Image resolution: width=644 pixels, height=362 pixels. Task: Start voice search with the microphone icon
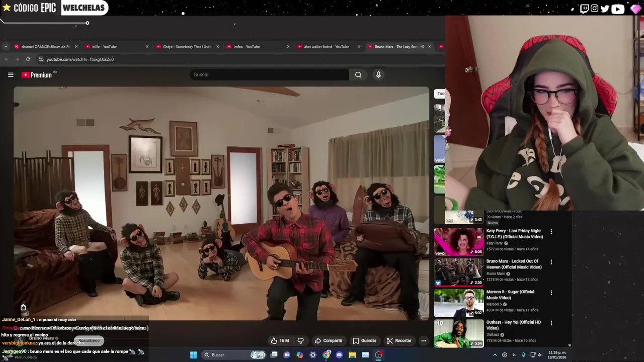pyautogui.click(x=378, y=75)
